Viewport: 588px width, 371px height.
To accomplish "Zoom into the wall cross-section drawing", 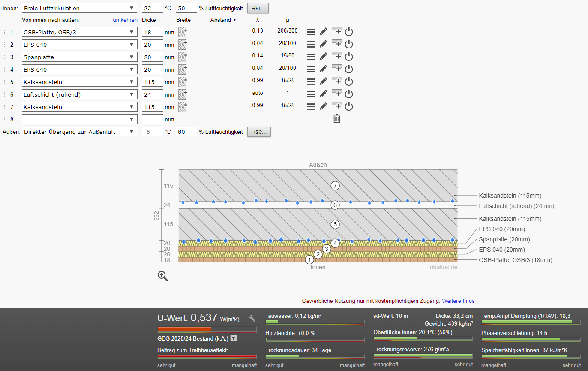I will pos(163,276).
